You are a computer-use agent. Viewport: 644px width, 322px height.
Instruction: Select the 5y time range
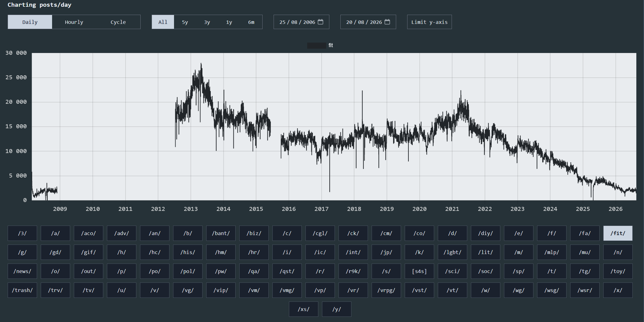pos(185,22)
